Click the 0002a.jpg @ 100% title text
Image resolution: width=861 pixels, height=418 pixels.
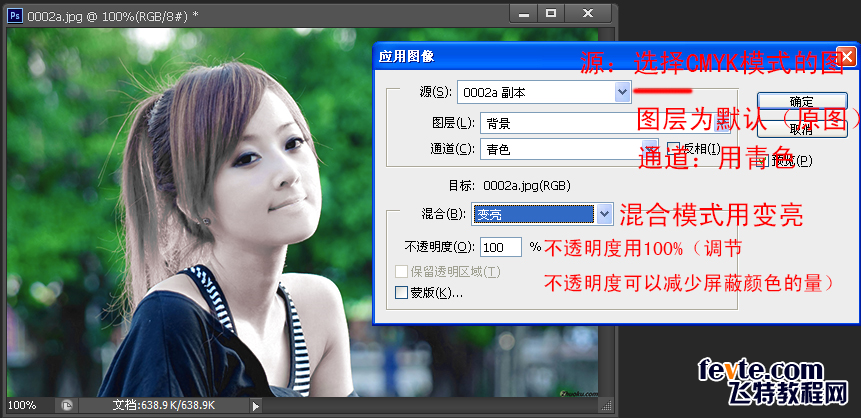pyautogui.click(x=113, y=16)
